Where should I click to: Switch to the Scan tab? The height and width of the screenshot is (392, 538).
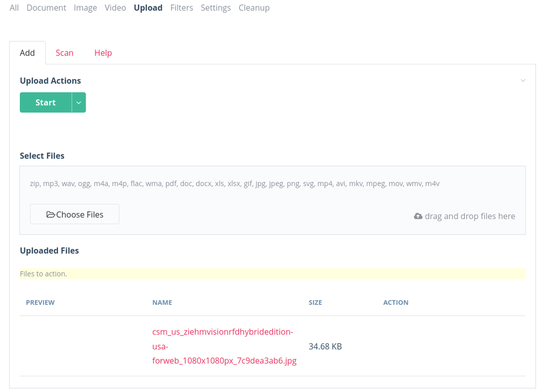tap(65, 53)
